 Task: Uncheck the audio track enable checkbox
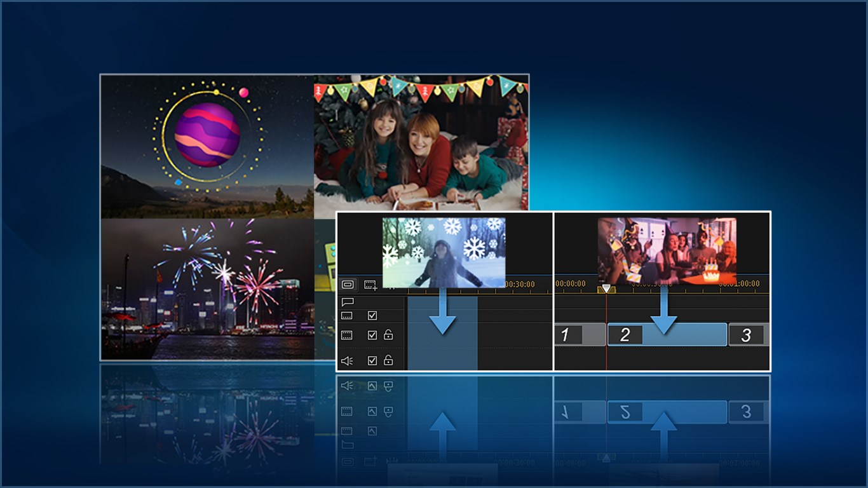point(372,360)
